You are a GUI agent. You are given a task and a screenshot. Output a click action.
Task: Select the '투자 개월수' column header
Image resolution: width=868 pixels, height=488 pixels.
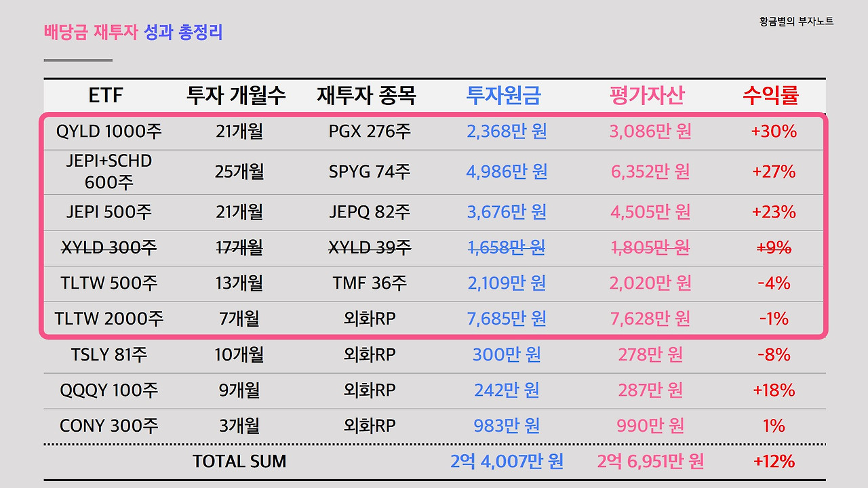tap(236, 96)
